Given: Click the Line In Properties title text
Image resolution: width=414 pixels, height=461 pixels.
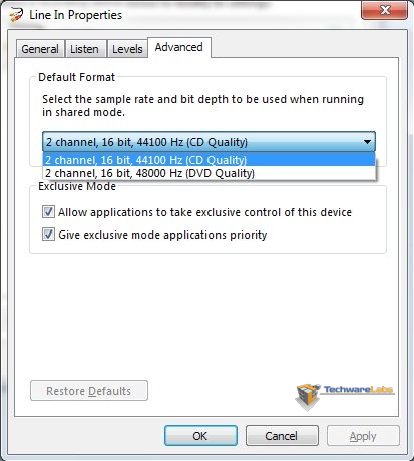Looking at the screenshot, I should (76, 15).
